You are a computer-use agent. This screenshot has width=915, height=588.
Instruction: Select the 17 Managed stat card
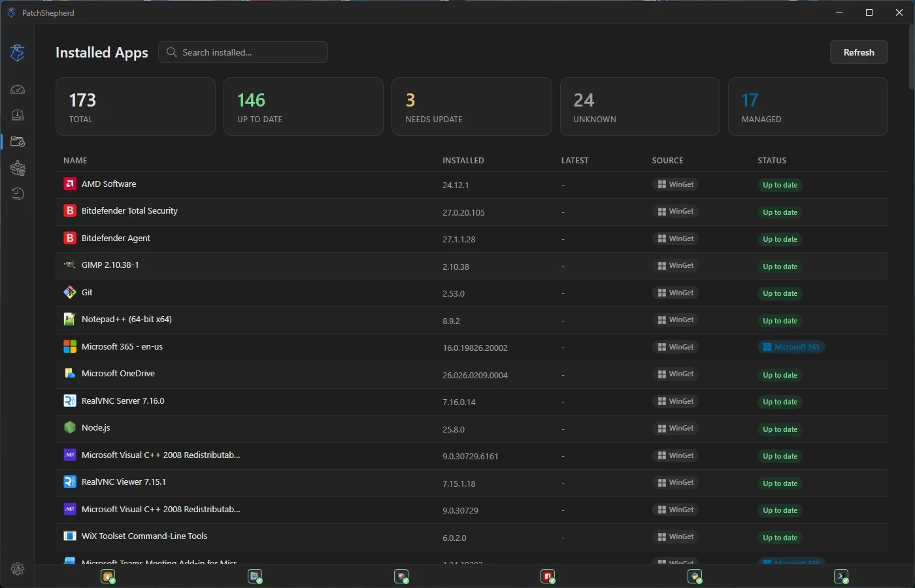[x=808, y=106]
